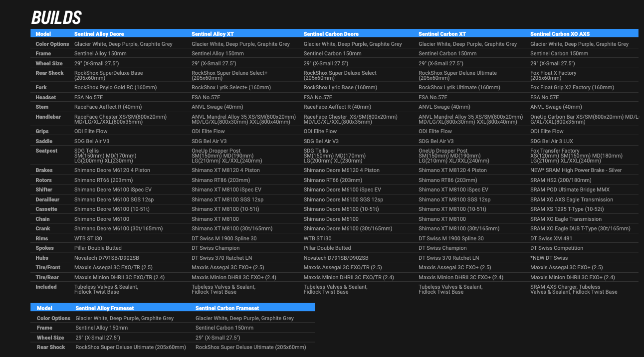Click RockShox Super Deluxe Ultimate under Carbon Frameset
Image resolution: width=644 pixels, height=357 pixels.
(x=251, y=347)
